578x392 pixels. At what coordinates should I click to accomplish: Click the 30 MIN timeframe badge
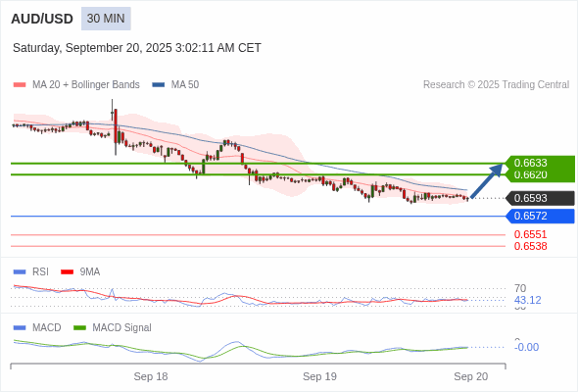(106, 19)
